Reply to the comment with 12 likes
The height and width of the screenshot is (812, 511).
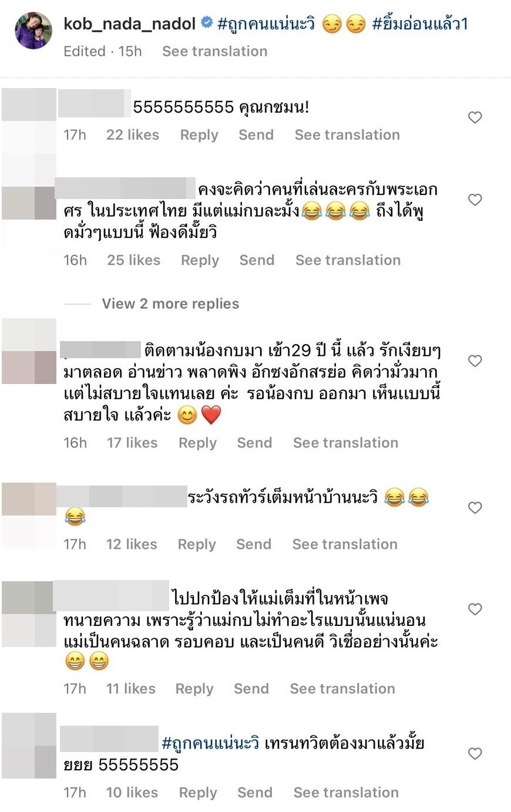(197, 544)
